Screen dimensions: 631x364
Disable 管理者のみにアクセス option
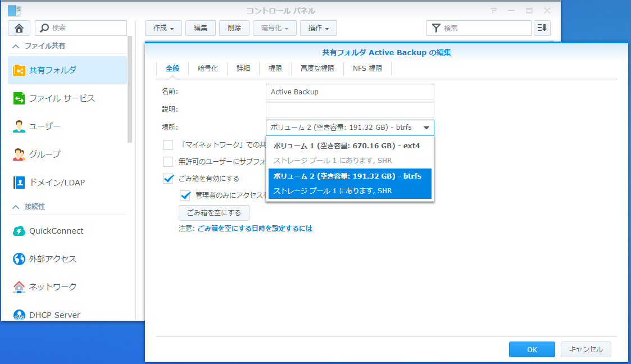(x=185, y=195)
